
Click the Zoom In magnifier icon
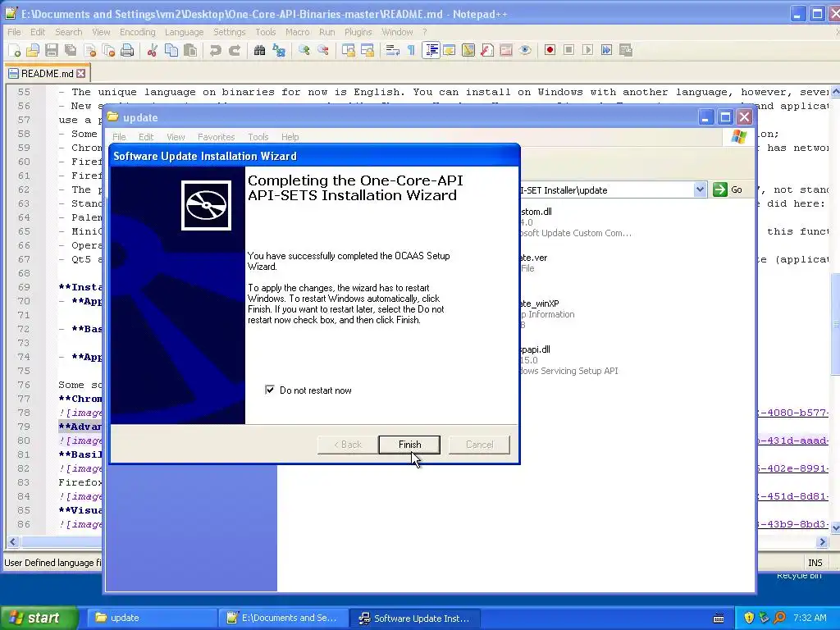pos(304,50)
